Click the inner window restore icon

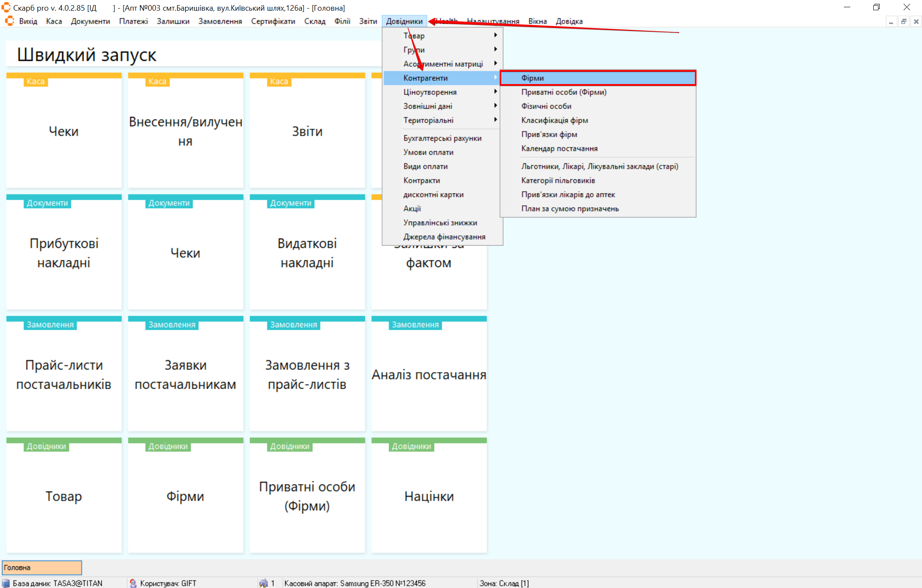(x=904, y=21)
